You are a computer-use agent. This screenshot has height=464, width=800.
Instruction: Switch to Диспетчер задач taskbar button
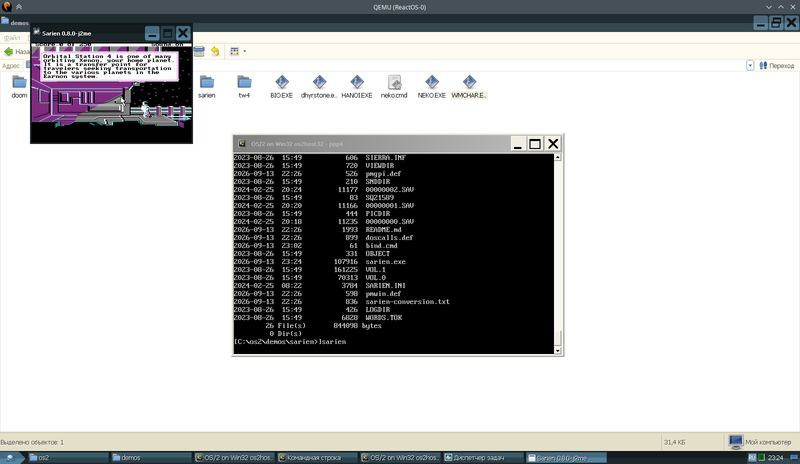click(x=483, y=458)
